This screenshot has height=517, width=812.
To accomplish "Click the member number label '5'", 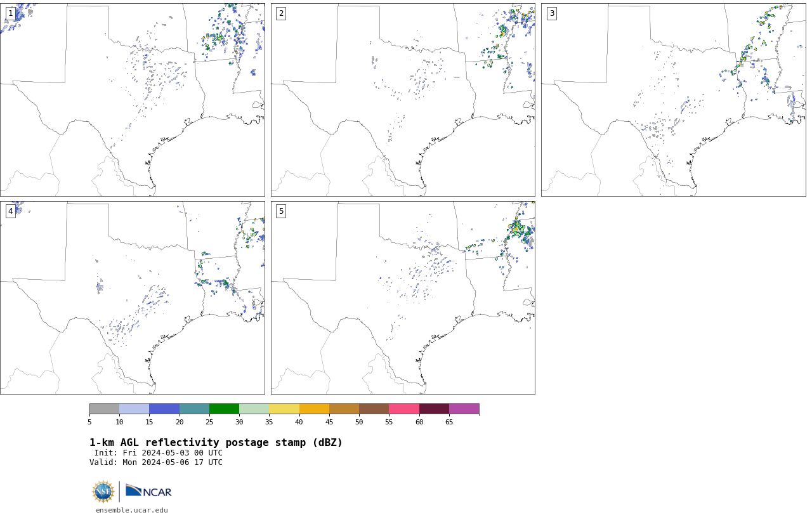I will pos(281,211).
